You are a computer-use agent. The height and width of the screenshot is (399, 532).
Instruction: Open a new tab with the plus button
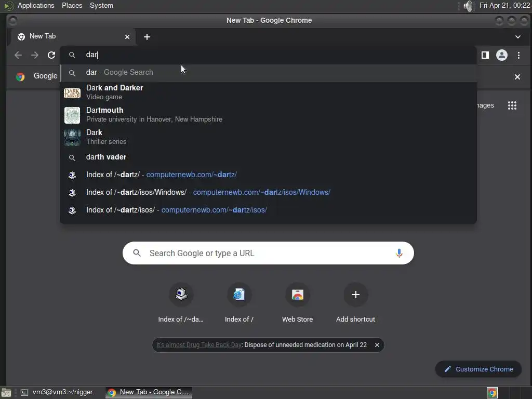pos(147,37)
